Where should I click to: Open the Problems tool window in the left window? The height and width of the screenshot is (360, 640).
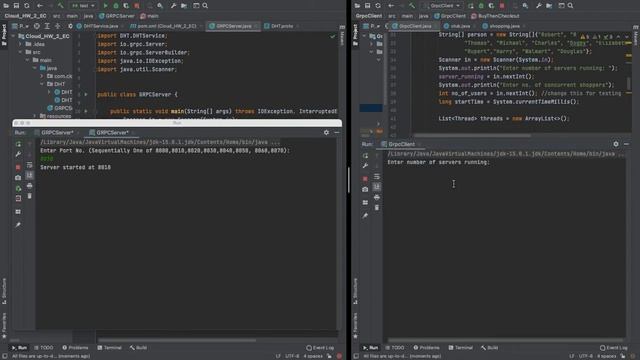[x=76, y=348]
